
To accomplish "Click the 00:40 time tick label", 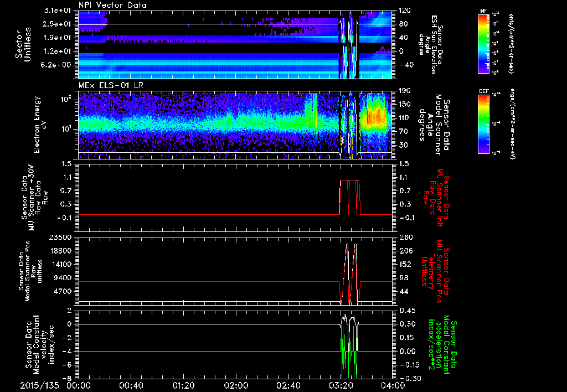I will pos(131,385).
